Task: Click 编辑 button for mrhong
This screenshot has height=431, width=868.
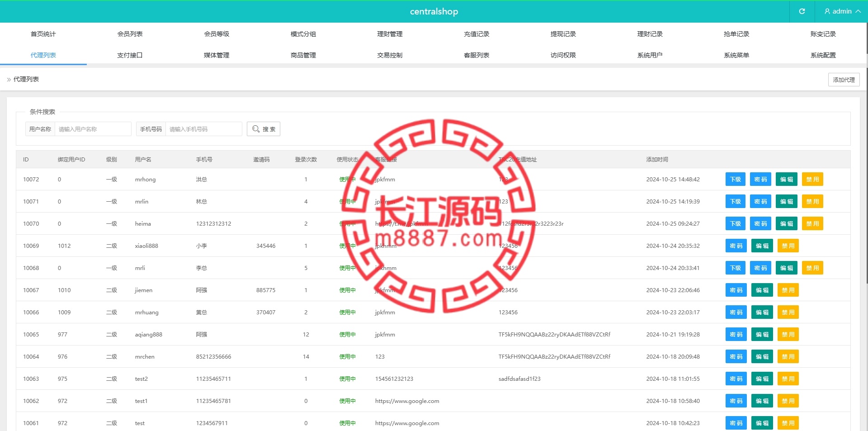Action: coord(787,179)
